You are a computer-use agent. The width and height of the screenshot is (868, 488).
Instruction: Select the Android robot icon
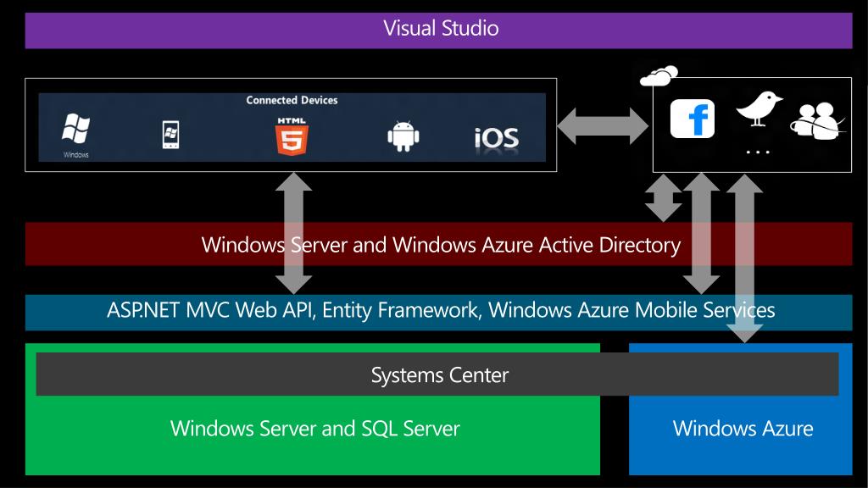coord(403,136)
